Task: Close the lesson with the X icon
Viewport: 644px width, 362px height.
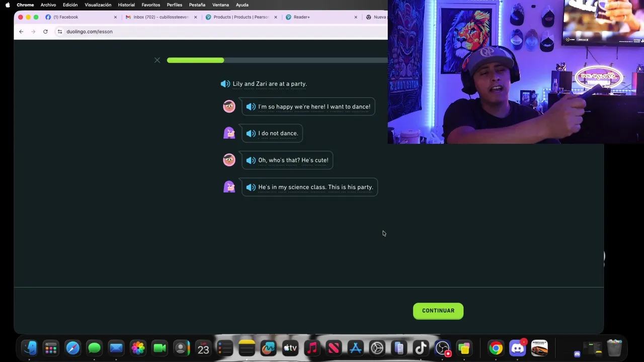Action: (157, 60)
